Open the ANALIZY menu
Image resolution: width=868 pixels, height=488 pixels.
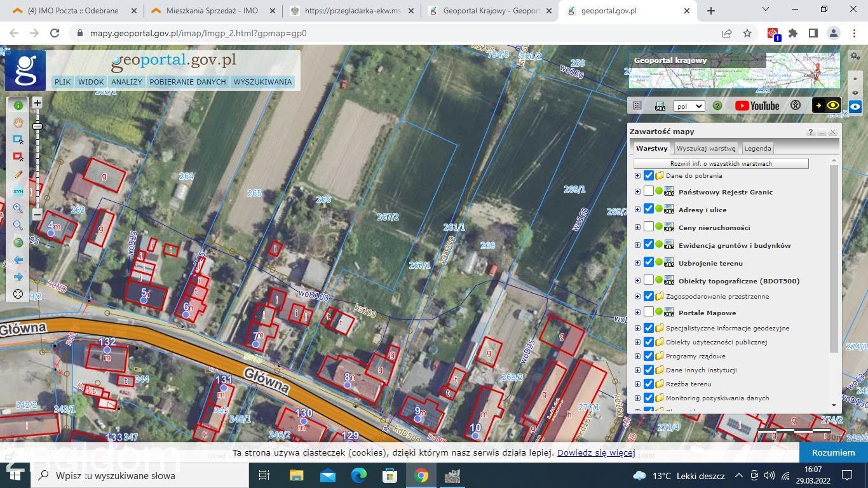[126, 82]
